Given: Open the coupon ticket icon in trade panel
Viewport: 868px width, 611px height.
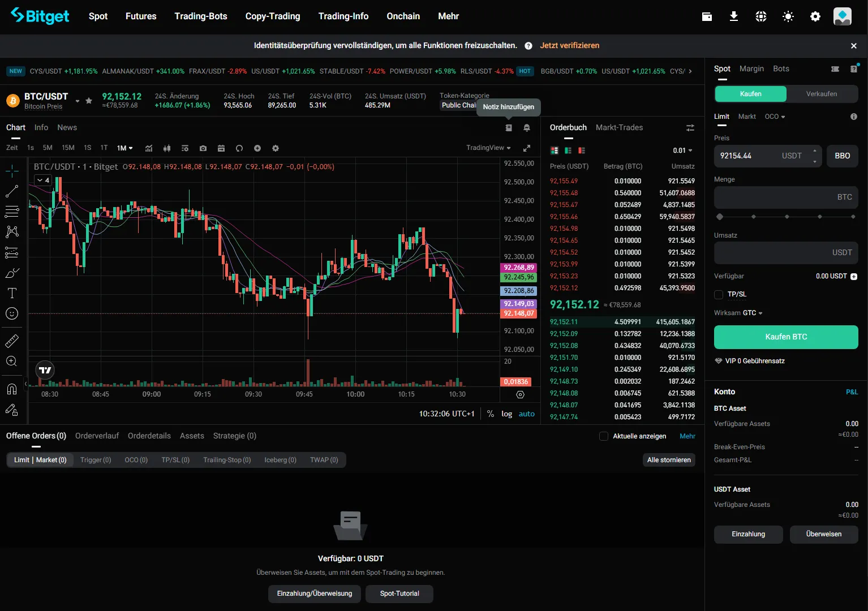Looking at the screenshot, I should 835,69.
